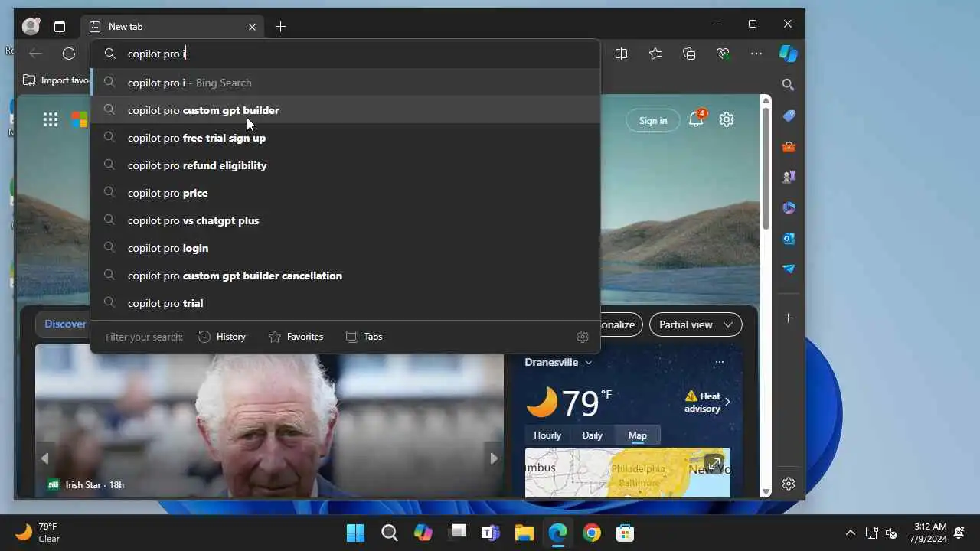Screen dimensions: 980x551
Task: Select 'copilot pro i - Bing Search' suggestion
Action: [345, 83]
